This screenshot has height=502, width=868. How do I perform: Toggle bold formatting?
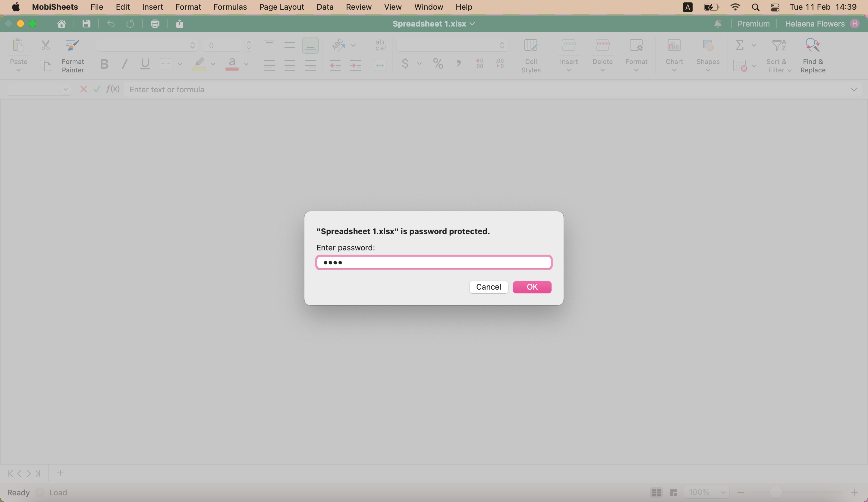coord(104,64)
